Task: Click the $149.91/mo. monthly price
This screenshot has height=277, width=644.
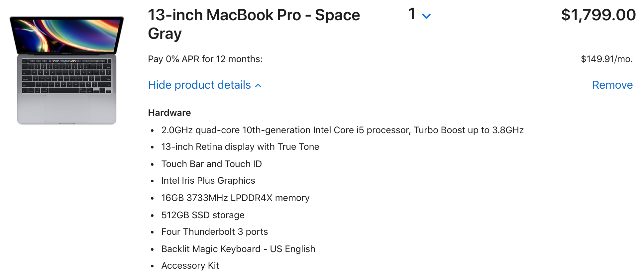Action: (x=606, y=59)
